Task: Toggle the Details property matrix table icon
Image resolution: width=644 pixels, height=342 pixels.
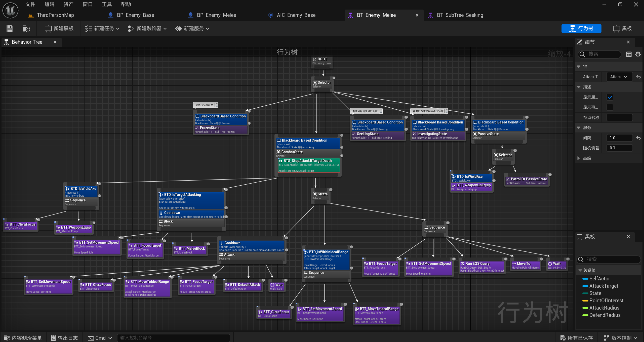Action: [x=629, y=54]
